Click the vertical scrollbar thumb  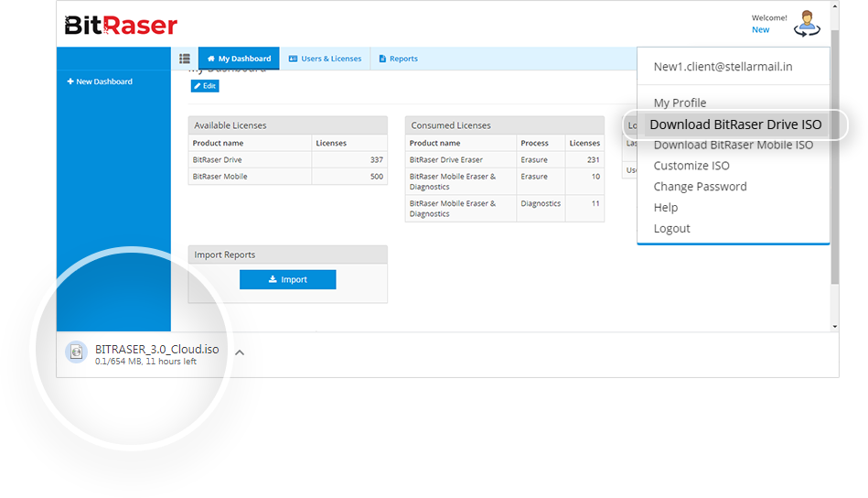(x=835, y=157)
